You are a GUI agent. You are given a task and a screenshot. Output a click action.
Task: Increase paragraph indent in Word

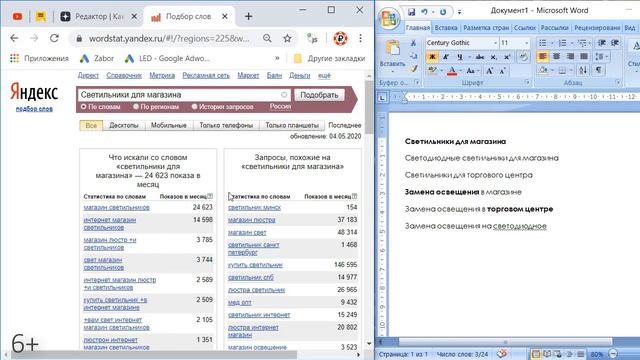pos(615,43)
